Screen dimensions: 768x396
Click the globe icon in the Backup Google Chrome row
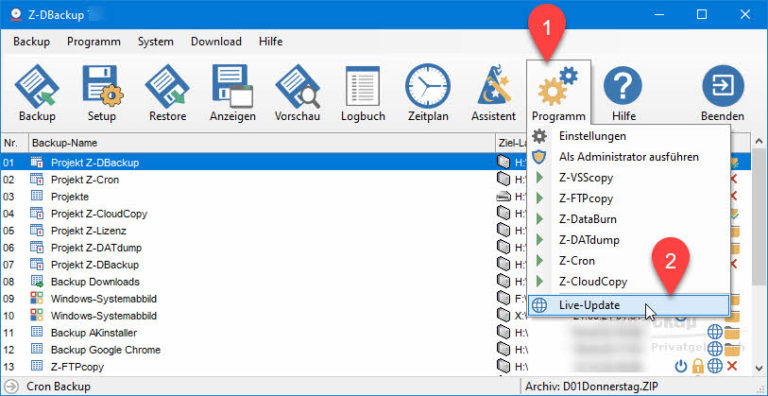coord(715,349)
